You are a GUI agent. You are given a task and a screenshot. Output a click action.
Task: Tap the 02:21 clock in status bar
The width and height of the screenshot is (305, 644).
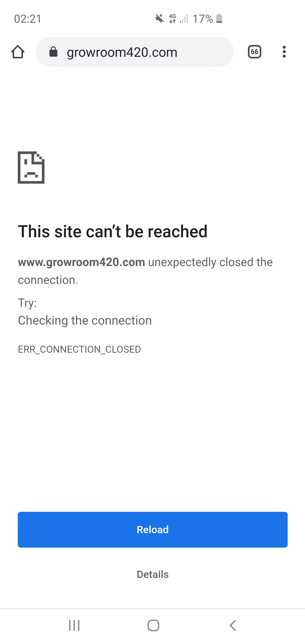28,19
